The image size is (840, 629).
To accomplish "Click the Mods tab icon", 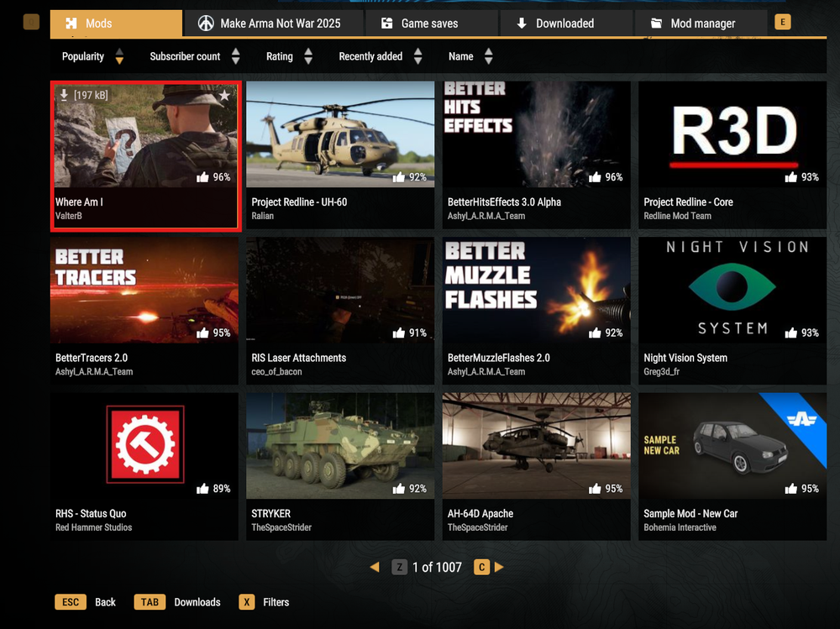I will tap(71, 23).
